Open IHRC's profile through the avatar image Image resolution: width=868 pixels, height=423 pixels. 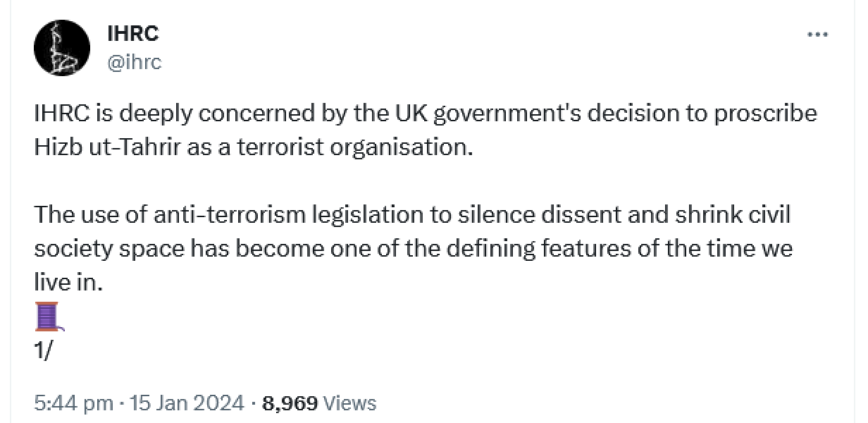[61, 47]
